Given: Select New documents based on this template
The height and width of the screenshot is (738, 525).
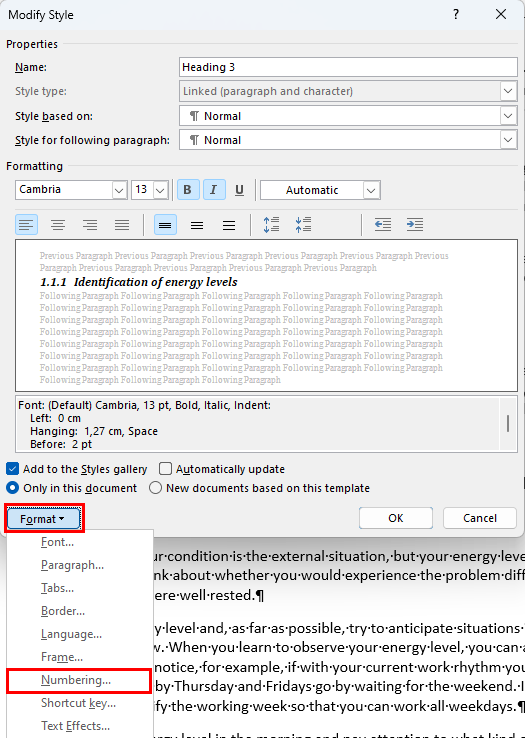Looking at the screenshot, I should pos(155,488).
